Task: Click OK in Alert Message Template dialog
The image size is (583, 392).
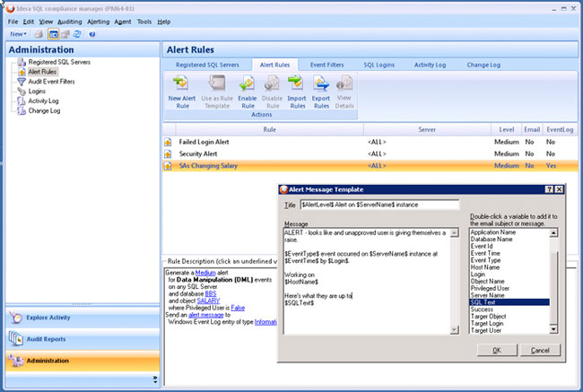Action: 497,351
